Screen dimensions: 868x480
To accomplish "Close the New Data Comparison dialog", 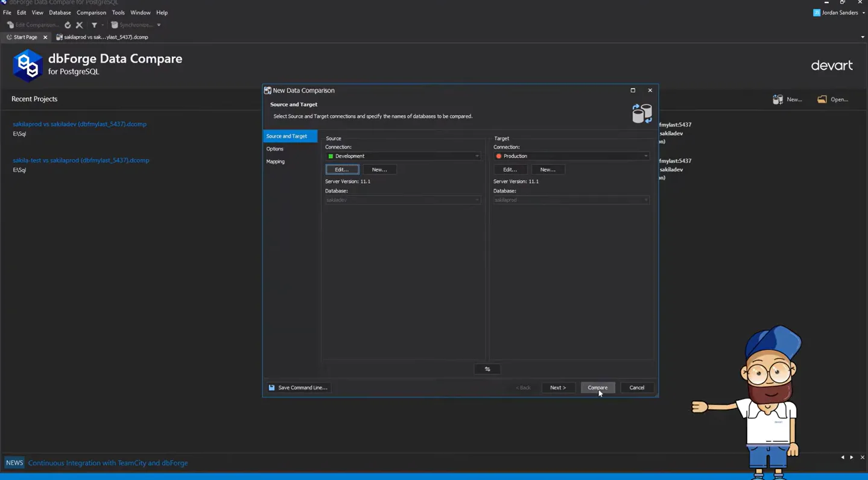I will [650, 90].
